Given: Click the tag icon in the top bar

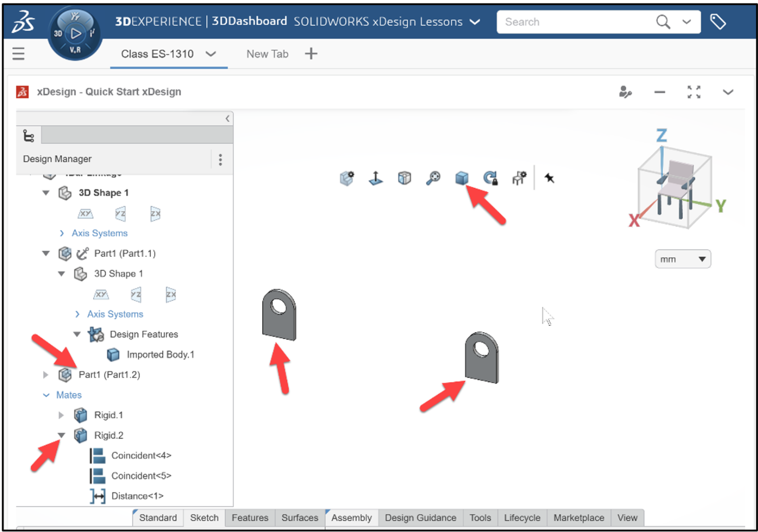Looking at the screenshot, I should pos(719,21).
